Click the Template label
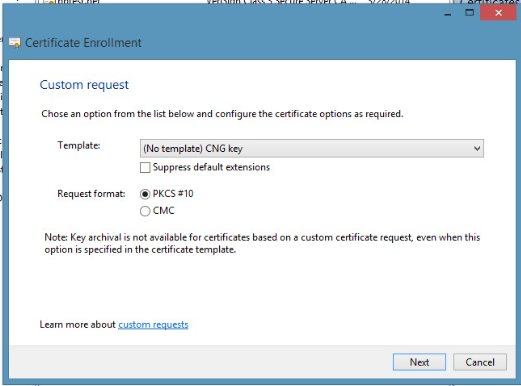The image size is (521, 386). coord(79,145)
